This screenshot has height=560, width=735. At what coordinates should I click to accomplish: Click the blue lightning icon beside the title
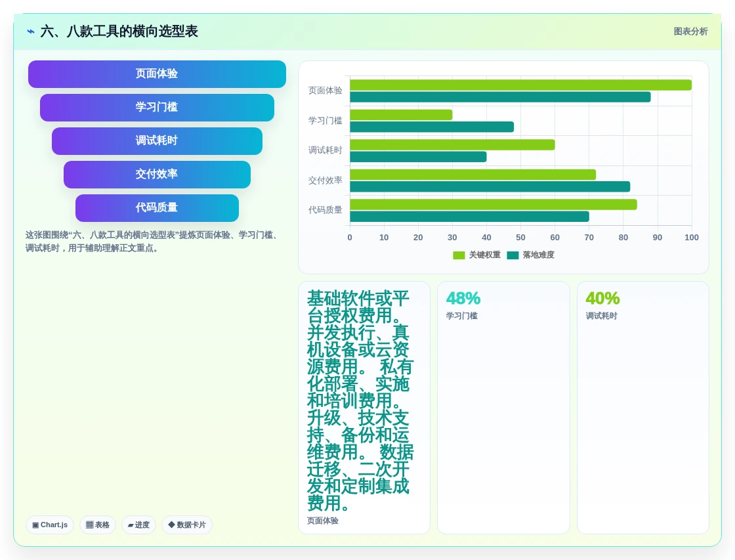point(31,32)
